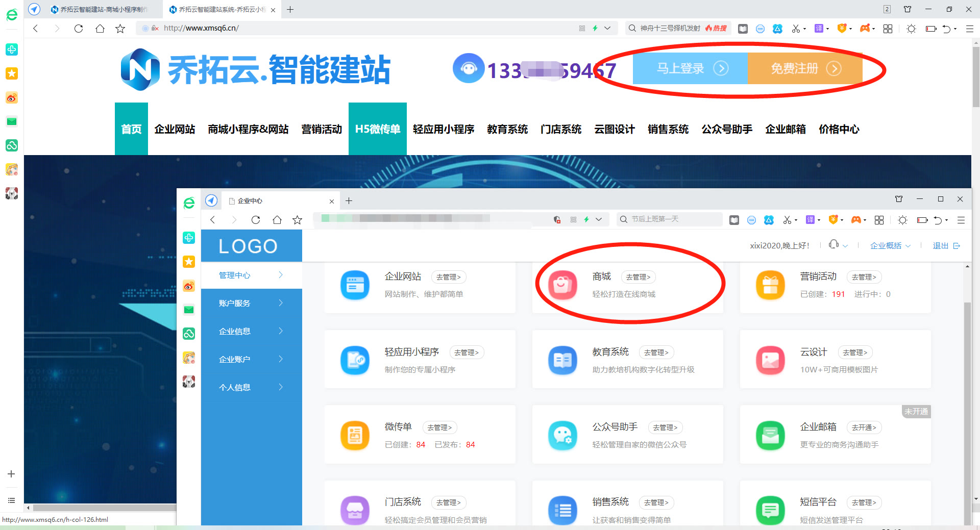Open 价格中心 navigation item
Image resolution: width=980 pixels, height=530 pixels.
pyautogui.click(x=839, y=129)
